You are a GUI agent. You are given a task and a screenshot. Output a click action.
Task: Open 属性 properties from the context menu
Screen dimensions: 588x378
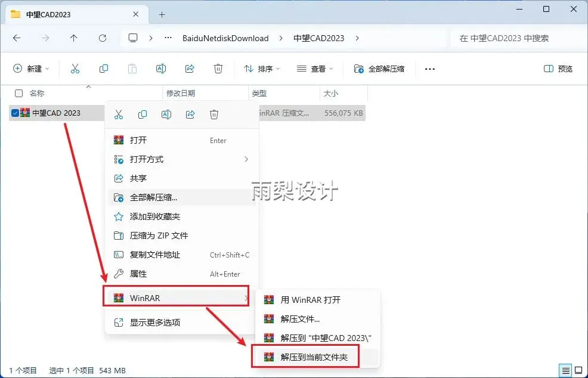click(182, 274)
